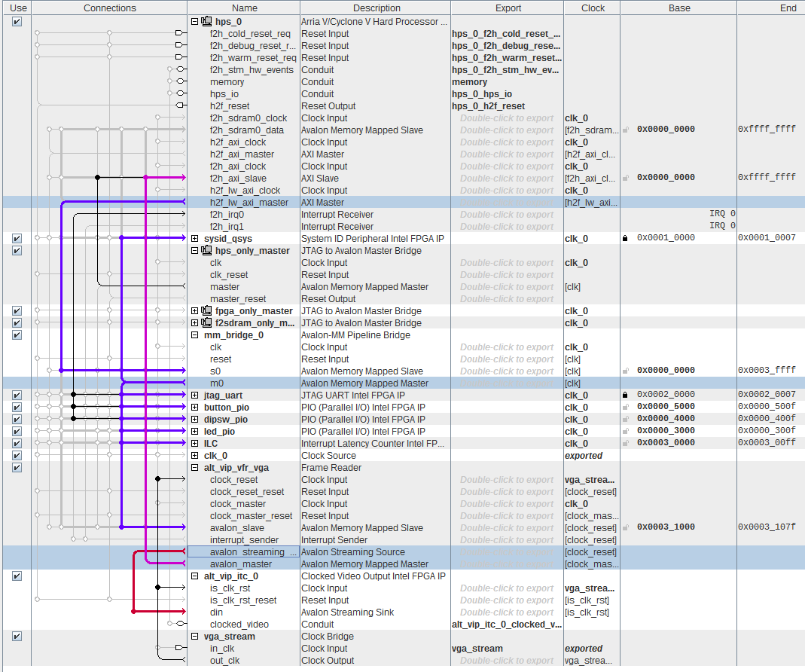Viewport: 805px width, 672px height.
Task: Click base address 0x0001_0000 of sysid_qsys
Action: (x=666, y=238)
